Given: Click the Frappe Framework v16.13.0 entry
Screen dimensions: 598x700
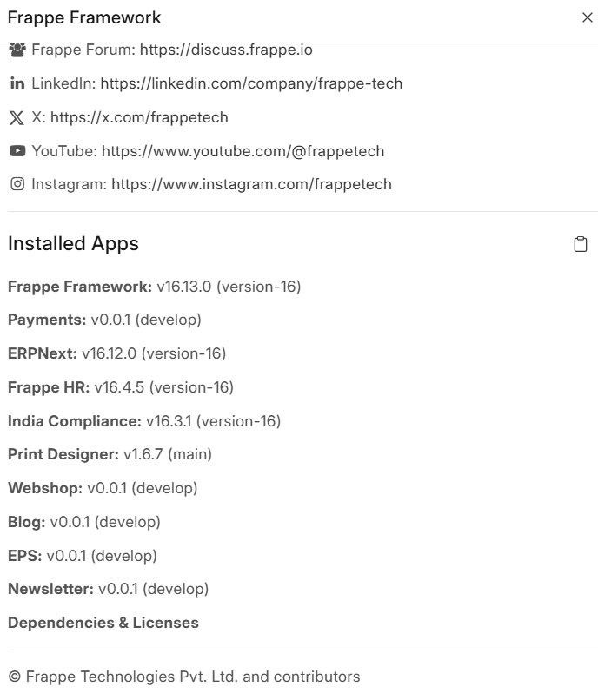Looking at the screenshot, I should (154, 287).
